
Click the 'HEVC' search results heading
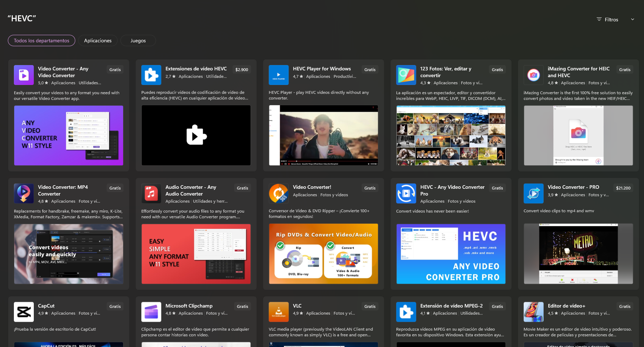click(22, 18)
